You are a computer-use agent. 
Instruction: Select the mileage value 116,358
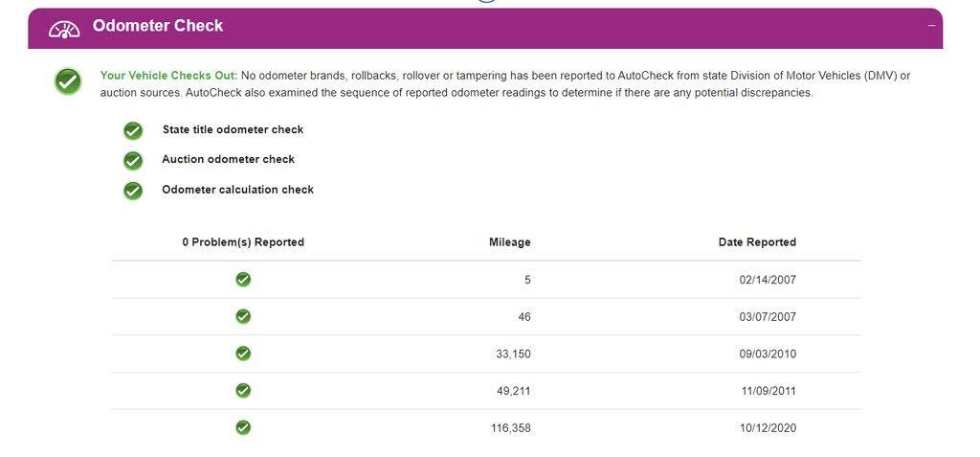tap(511, 428)
